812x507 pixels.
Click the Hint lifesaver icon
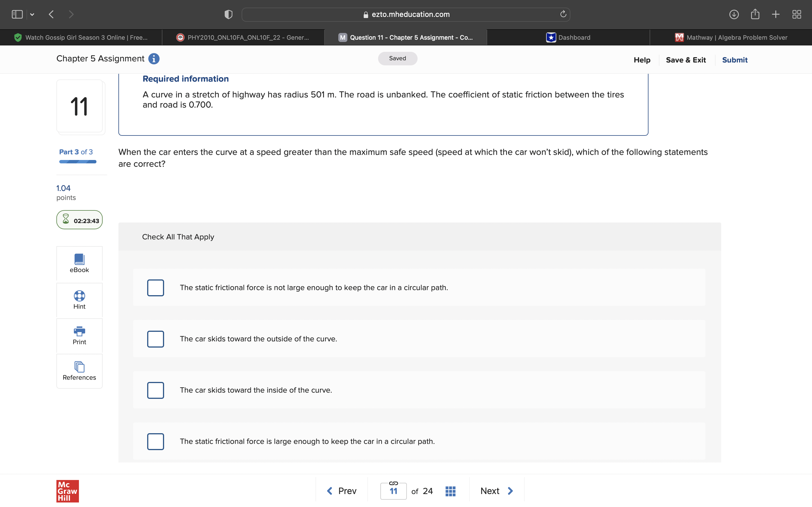(x=79, y=296)
